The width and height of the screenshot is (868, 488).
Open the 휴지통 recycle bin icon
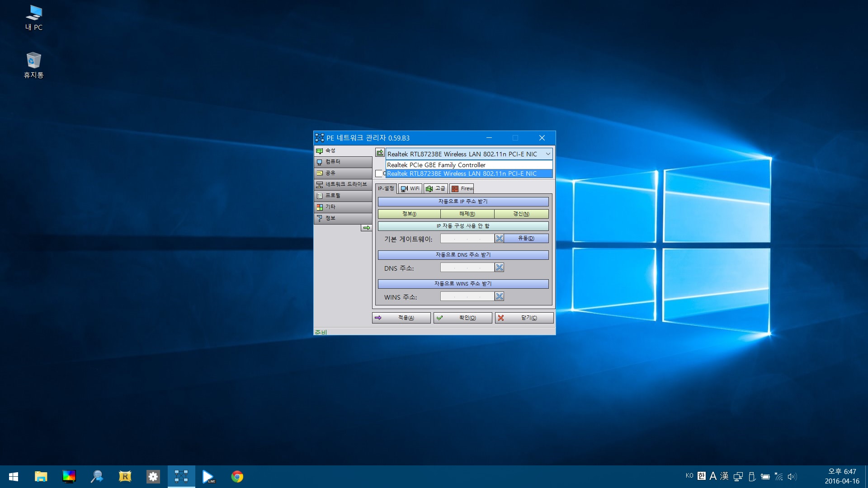tap(34, 66)
